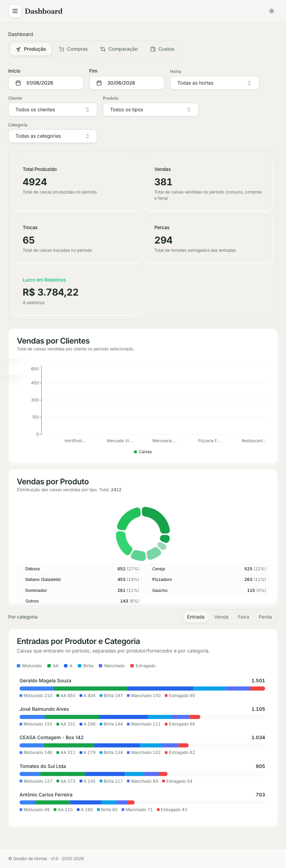
Task: Toggle the light/dark theme sun icon
Action: tap(272, 11)
